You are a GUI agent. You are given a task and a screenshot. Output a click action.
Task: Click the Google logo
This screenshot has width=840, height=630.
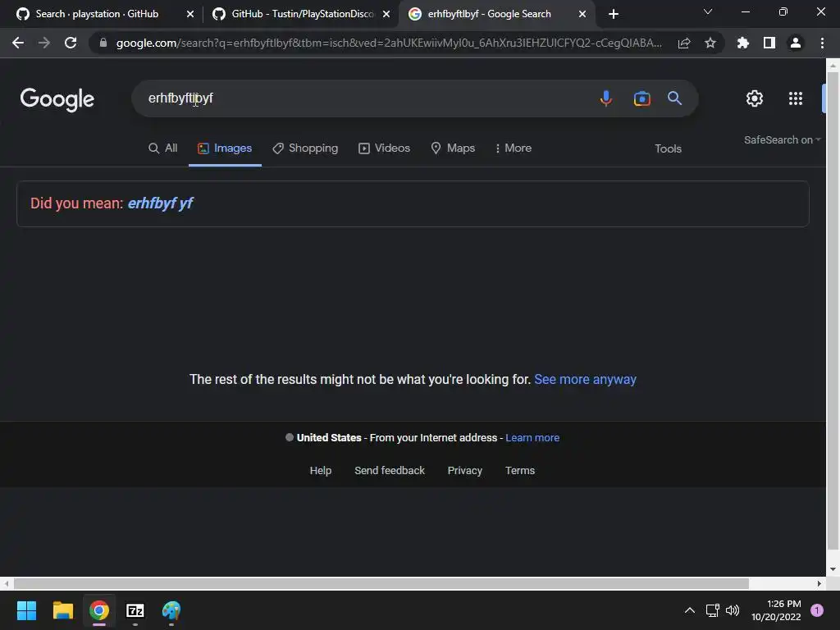pyautogui.click(x=57, y=99)
